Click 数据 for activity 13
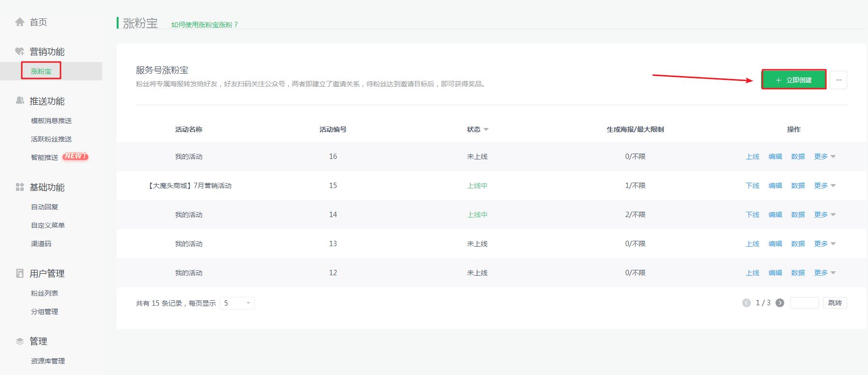 tap(798, 244)
